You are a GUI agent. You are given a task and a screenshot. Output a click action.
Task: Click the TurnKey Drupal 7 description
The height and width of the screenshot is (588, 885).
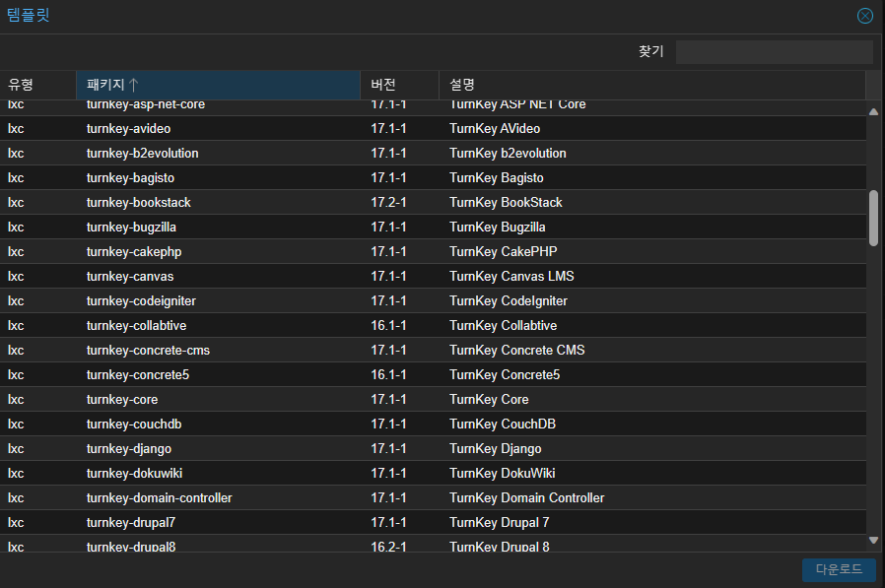pos(499,523)
